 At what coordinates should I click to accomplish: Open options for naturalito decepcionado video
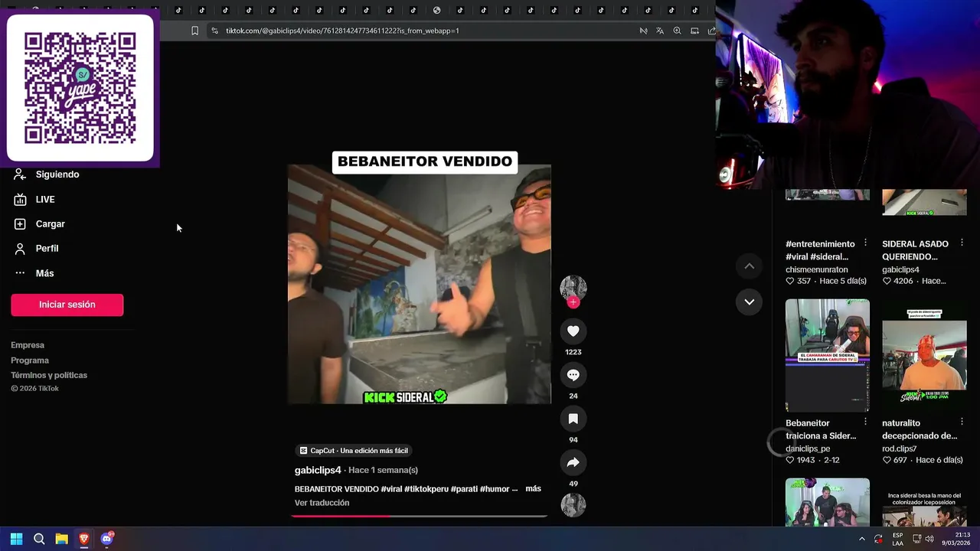(x=962, y=422)
